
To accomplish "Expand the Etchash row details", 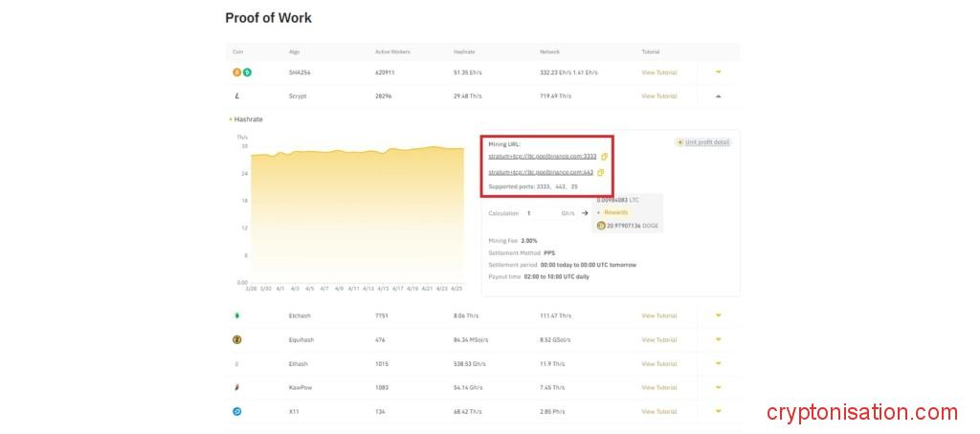I will pos(719,315).
